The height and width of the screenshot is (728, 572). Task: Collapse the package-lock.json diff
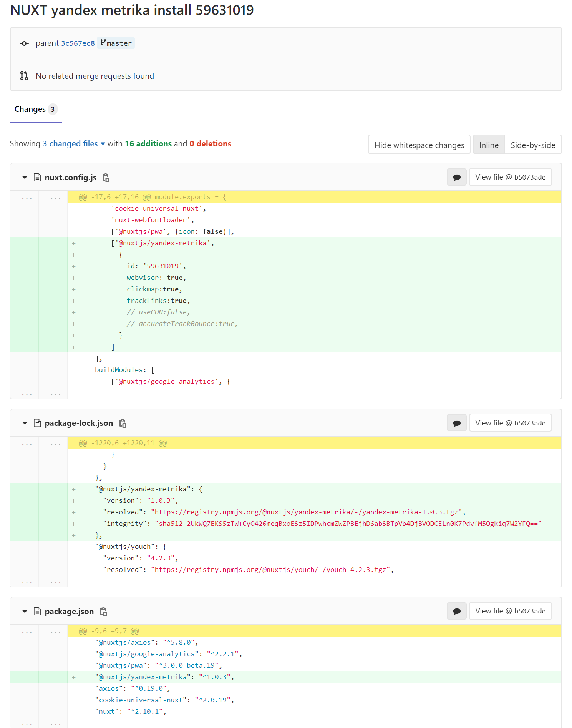(25, 423)
